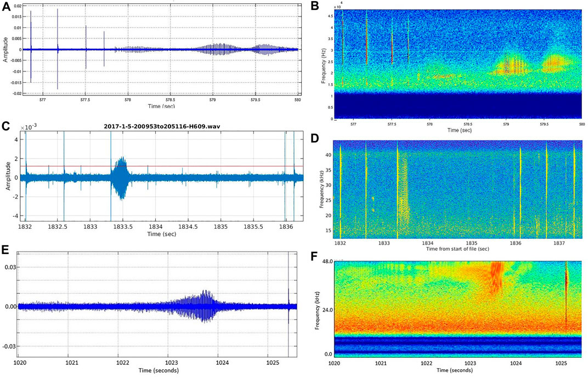
Task: Click the ×10⁻³ exponent label in panel C
Action: click(28, 127)
